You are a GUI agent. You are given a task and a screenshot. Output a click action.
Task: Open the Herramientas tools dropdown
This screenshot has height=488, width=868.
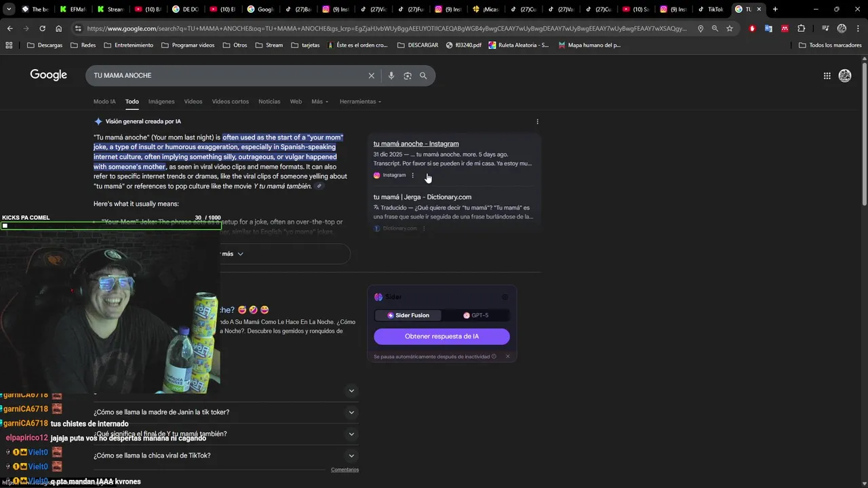[x=360, y=102]
